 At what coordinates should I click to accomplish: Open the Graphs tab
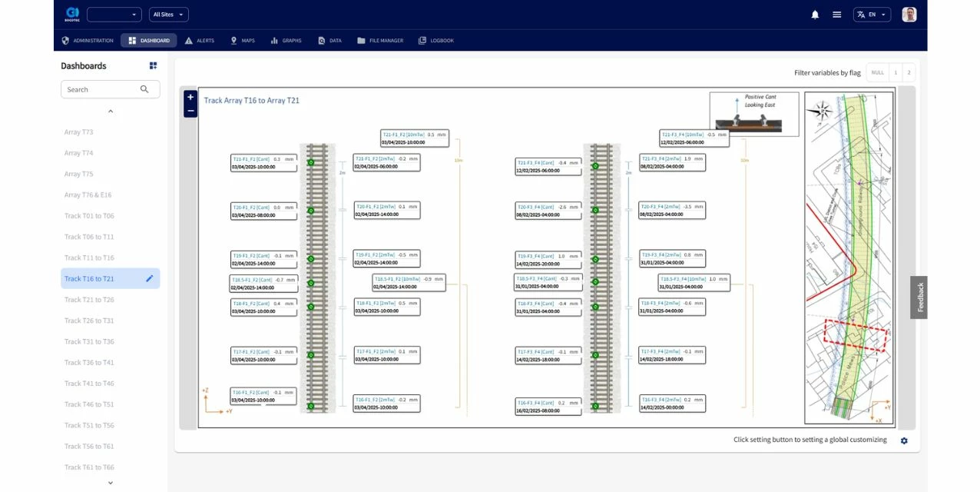click(286, 41)
